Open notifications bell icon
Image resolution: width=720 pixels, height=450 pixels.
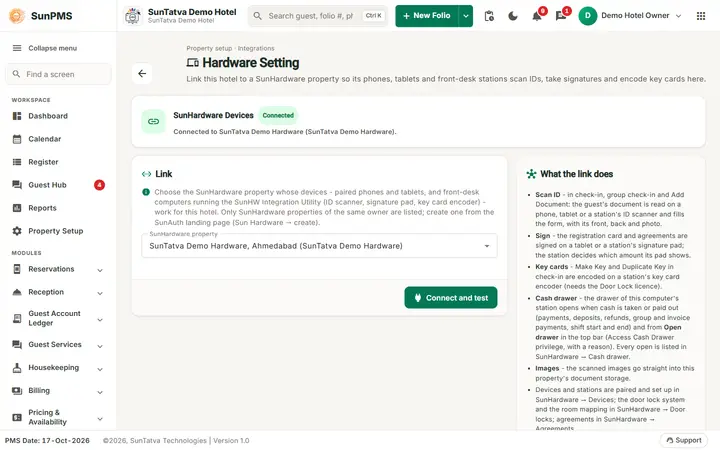click(x=537, y=16)
